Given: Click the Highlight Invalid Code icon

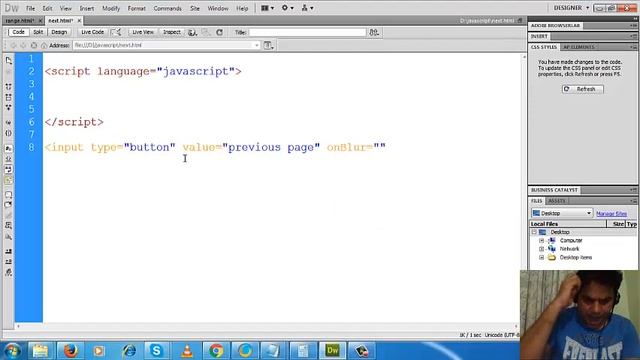Looking at the screenshot, I should pos(9,159).
